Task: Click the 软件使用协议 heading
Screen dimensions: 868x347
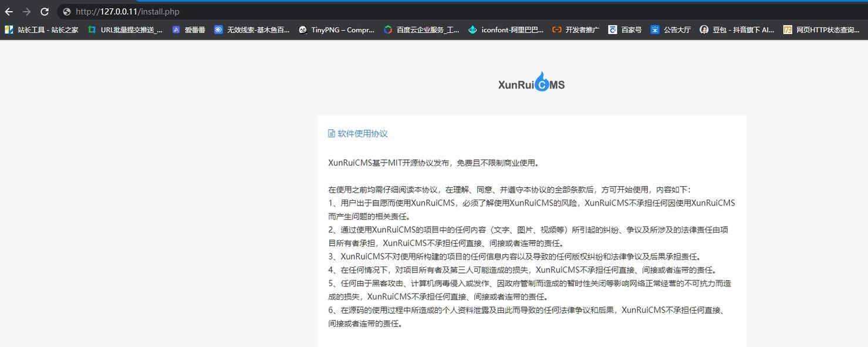Action: [x=363, y=133]
